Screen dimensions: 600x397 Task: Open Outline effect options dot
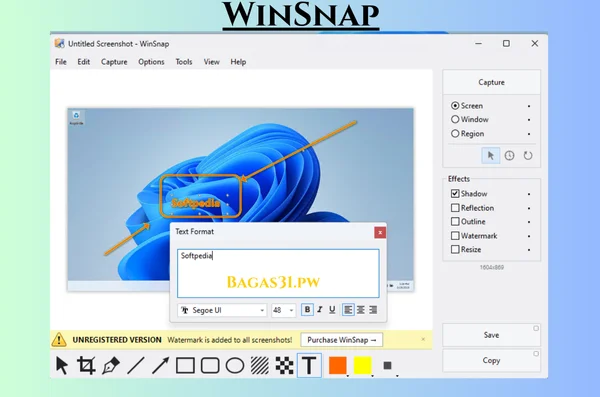(x=529, y=222)
